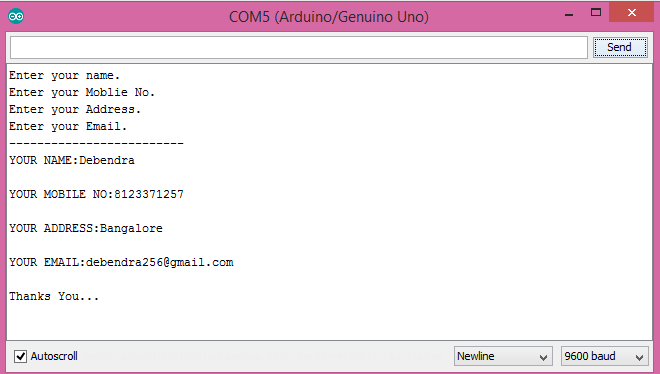
Task: Click the arrow beside 9600 baud
Action: 639,358
